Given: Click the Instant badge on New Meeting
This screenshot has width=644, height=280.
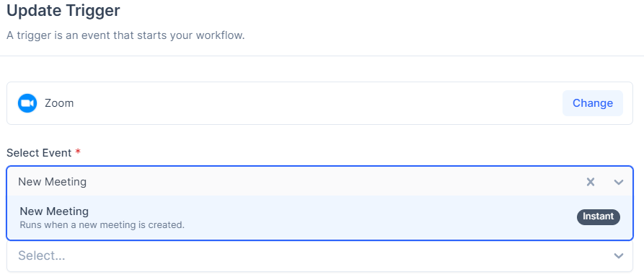Looking at the screenshot, I should [599, 216].
